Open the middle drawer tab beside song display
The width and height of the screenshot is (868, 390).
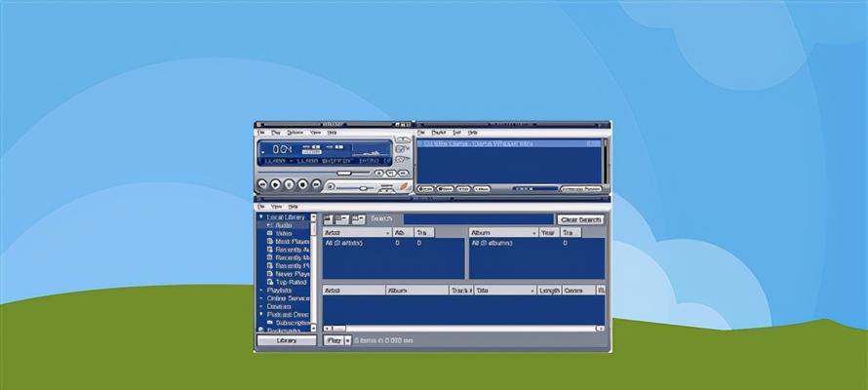click(x=403, y=149)
